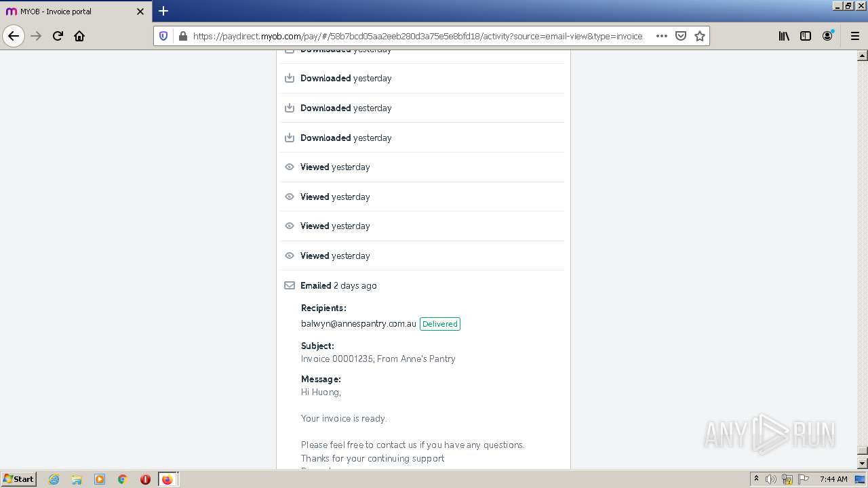Open Firefox account icon
The width and height of the screenshot is (868, 488).
pos(827,36)
